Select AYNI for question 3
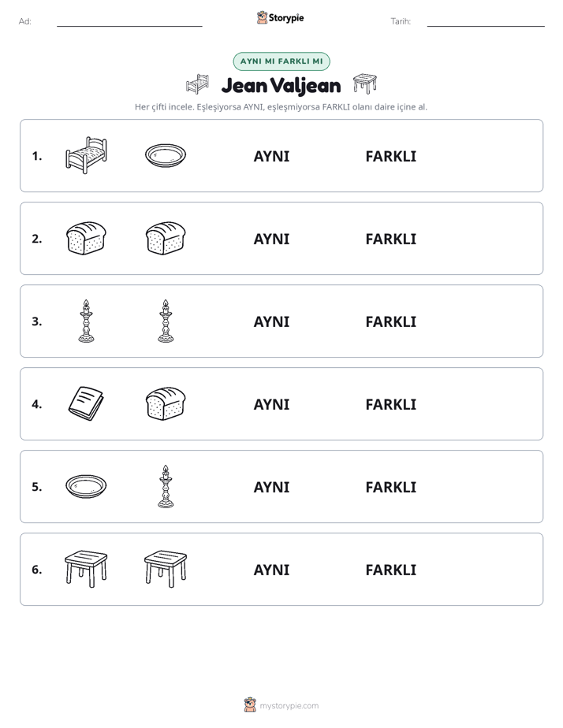Image resolution: width=563 pixels, height=728 pixels. [271, 321]
